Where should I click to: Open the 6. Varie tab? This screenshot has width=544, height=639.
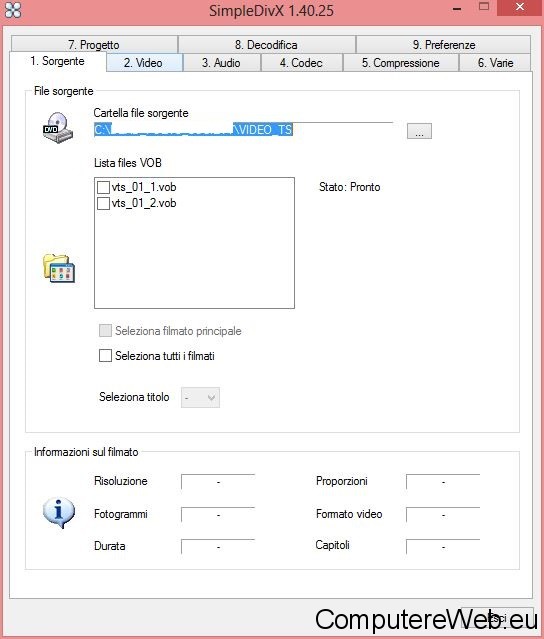[496, 63]
